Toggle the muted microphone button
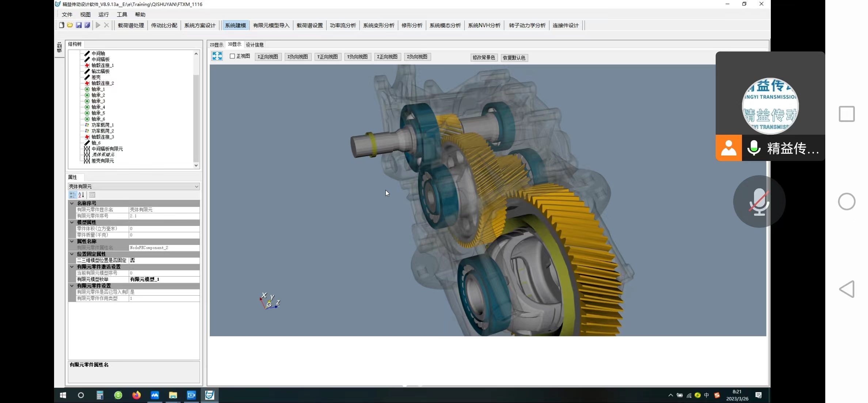 (x=759, y=201)
